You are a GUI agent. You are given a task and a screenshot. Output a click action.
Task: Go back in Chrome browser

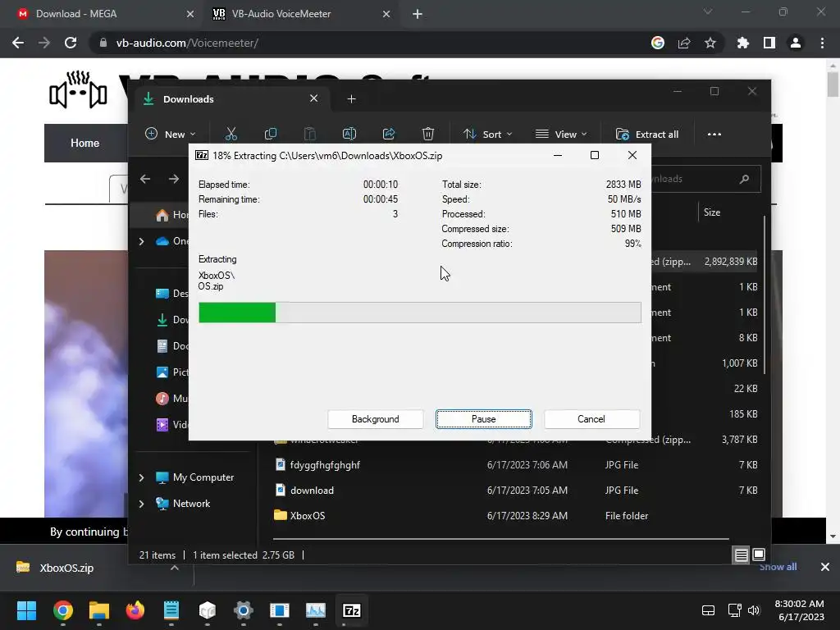coord(18,43)
